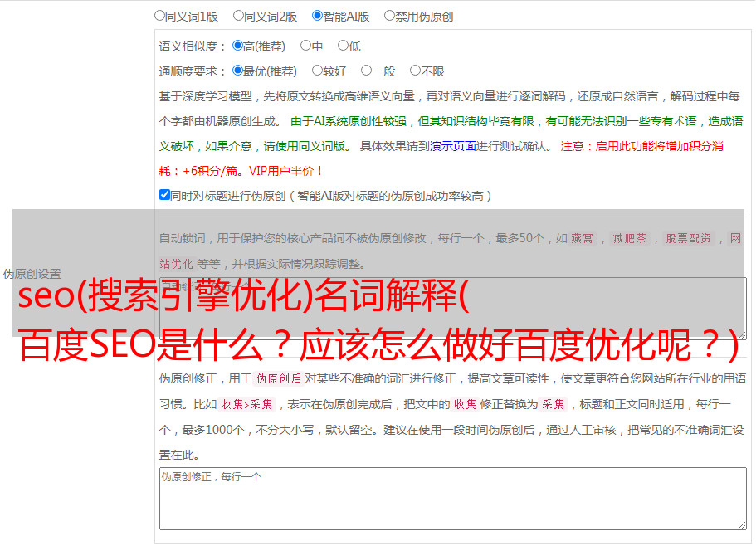Set 通顺度要求 to 不限
This screenshot has width=756, height=546.
415,71
